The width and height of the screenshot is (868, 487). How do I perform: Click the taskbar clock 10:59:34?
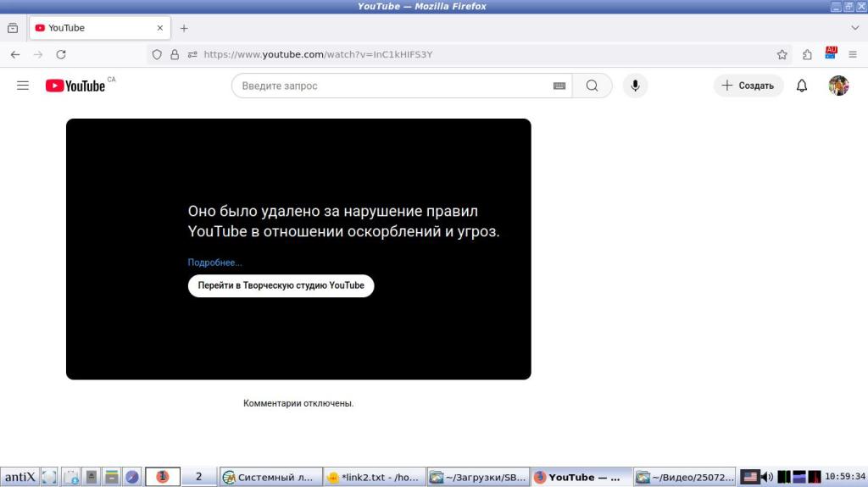pyautogui.click(x=845, y=477)
